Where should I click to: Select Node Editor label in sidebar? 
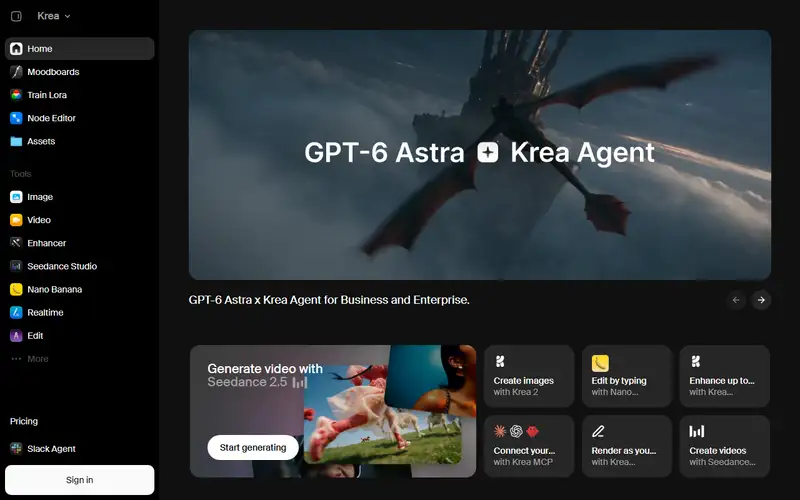[52, 118]
